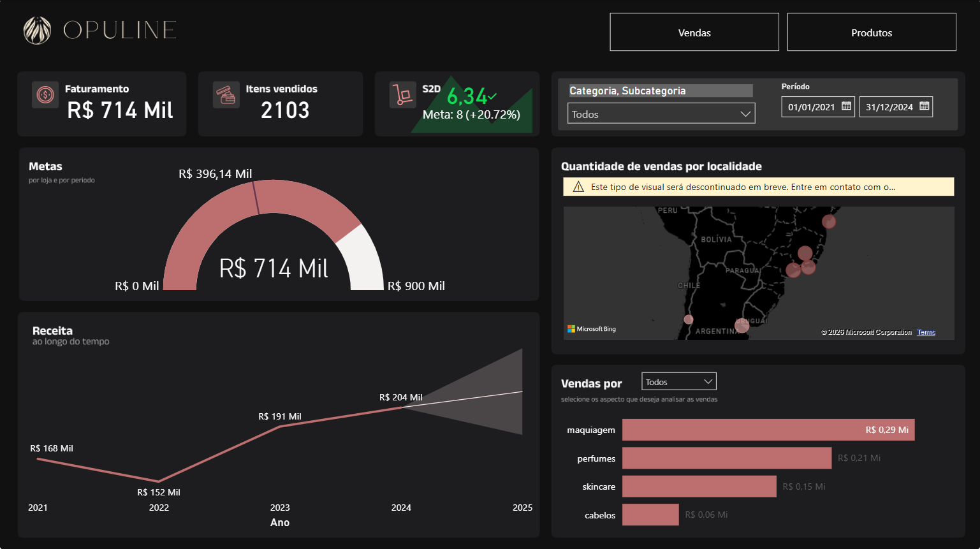Click the R$ 191 Mil data label
Image resolution: width=980 pixels, height=549 pixels.
point(279,416)
